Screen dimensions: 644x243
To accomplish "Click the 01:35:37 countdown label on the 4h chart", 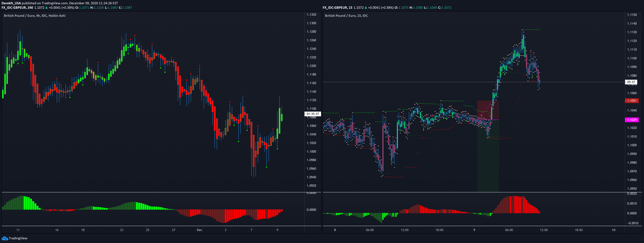I will (312, 114).
